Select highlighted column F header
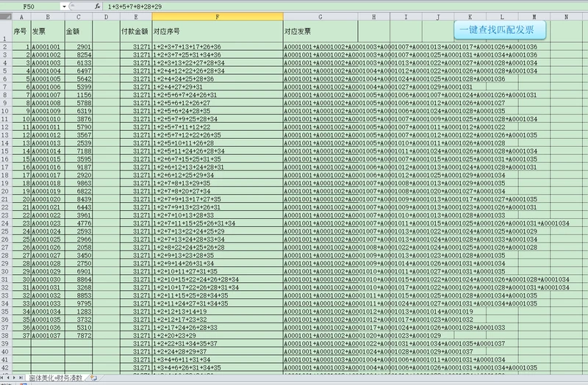The image size is (588, 385). click(x=218, y=16)
